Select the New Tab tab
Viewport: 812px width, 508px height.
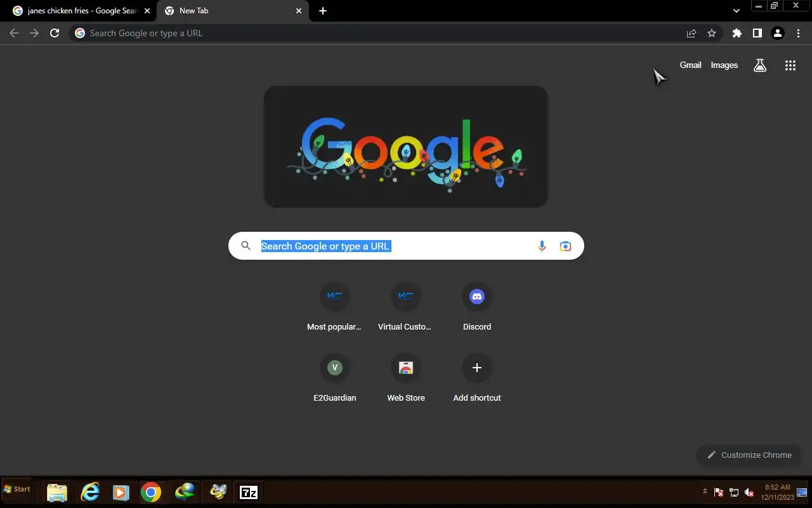233,11
